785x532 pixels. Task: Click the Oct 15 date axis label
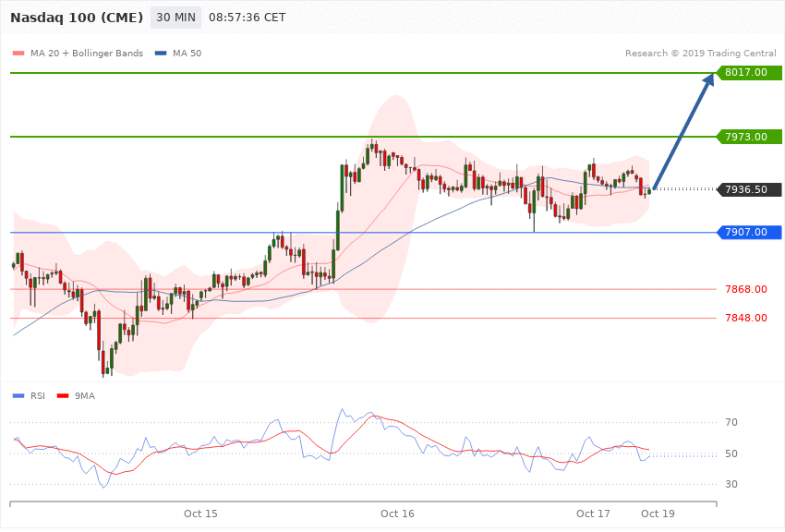click(x=200, y=514)
